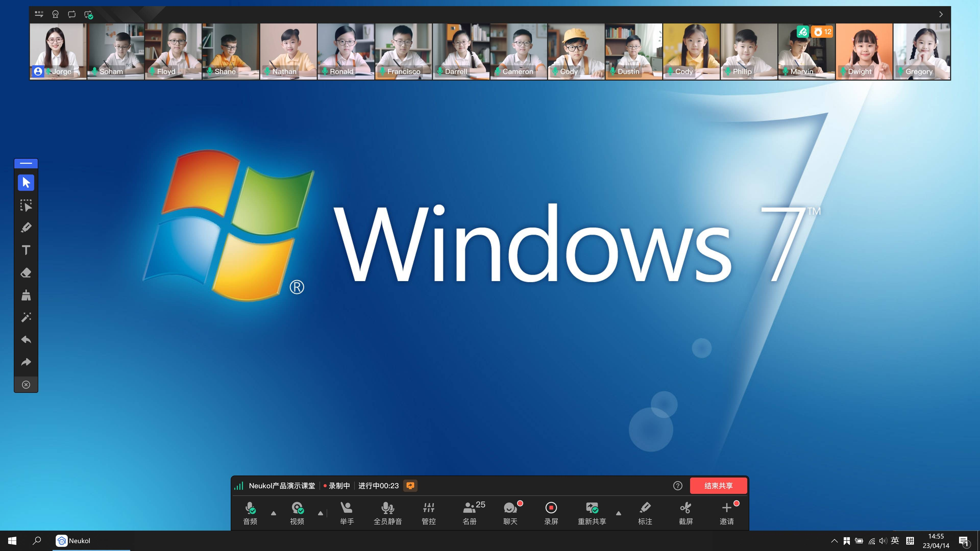Toggle the 视频 camera
The image size is (980, 551).
point(297,513)
